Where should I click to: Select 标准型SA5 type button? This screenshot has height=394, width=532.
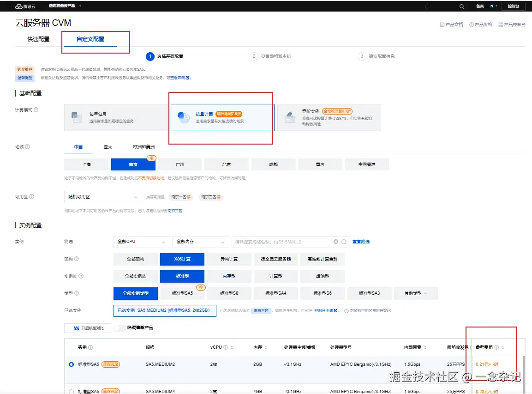point(182,293)
